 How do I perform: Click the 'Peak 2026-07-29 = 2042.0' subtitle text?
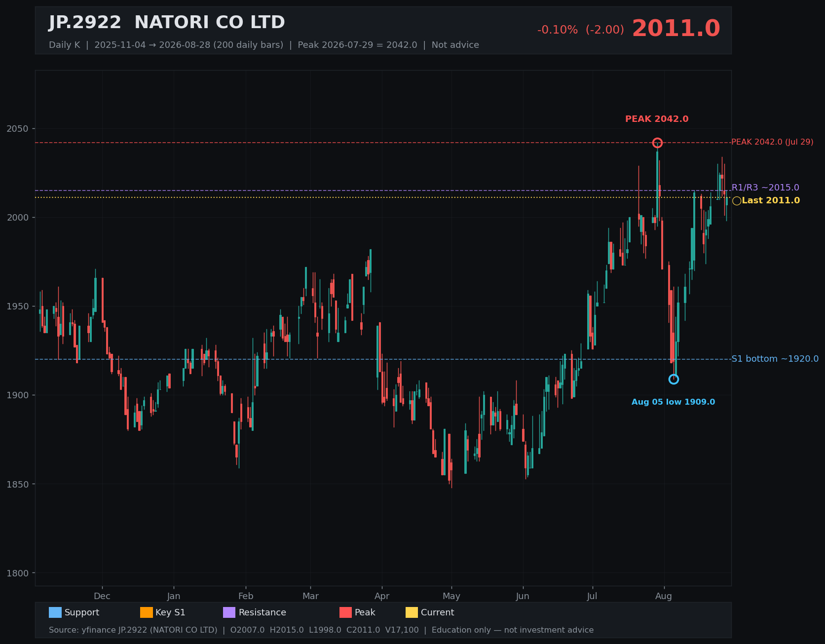tap(357, 45)
